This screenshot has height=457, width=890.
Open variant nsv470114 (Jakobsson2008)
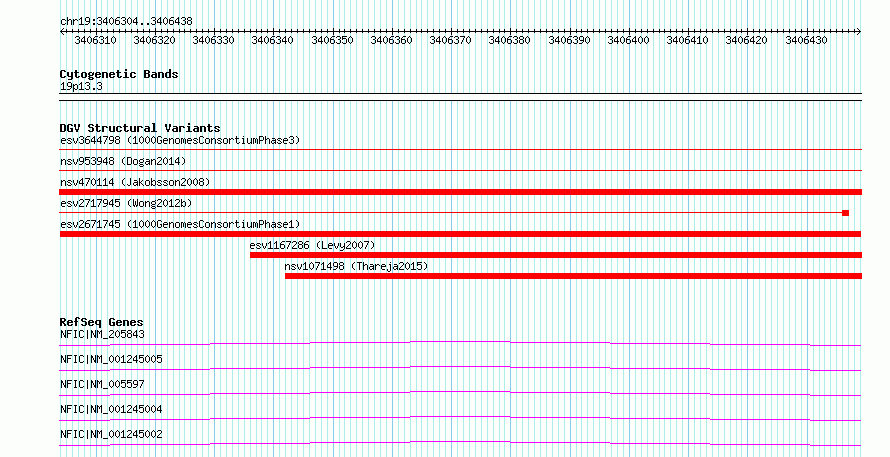point(135,182)
